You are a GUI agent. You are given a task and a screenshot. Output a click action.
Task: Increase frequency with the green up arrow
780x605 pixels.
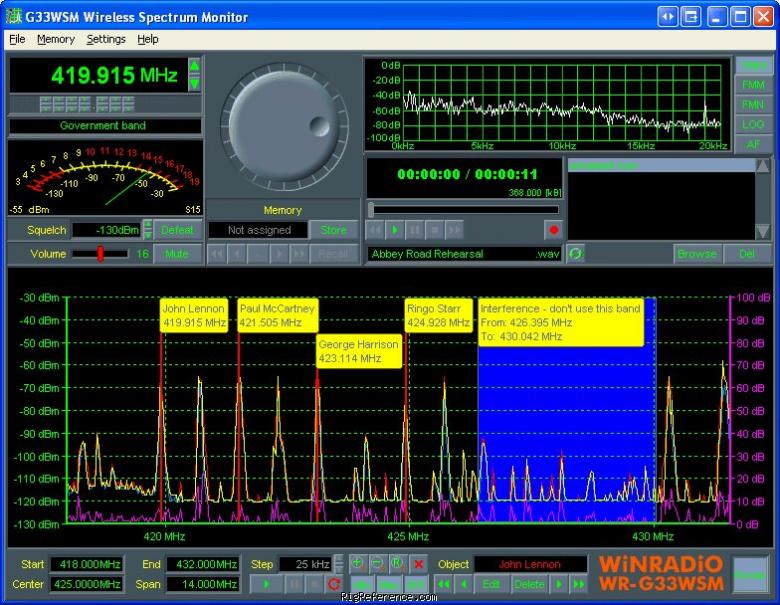point(195,66)
